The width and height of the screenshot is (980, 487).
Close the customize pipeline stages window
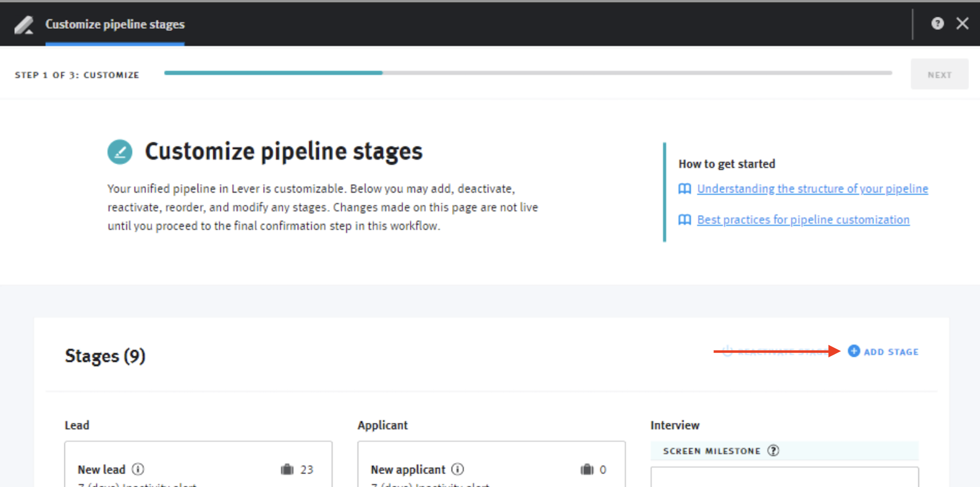click(x=962, y=24)
